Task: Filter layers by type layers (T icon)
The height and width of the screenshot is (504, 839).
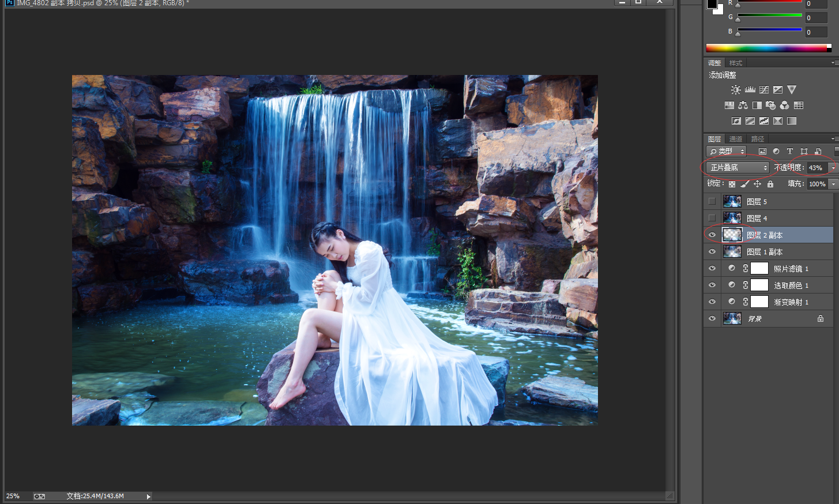Action: 790,151
